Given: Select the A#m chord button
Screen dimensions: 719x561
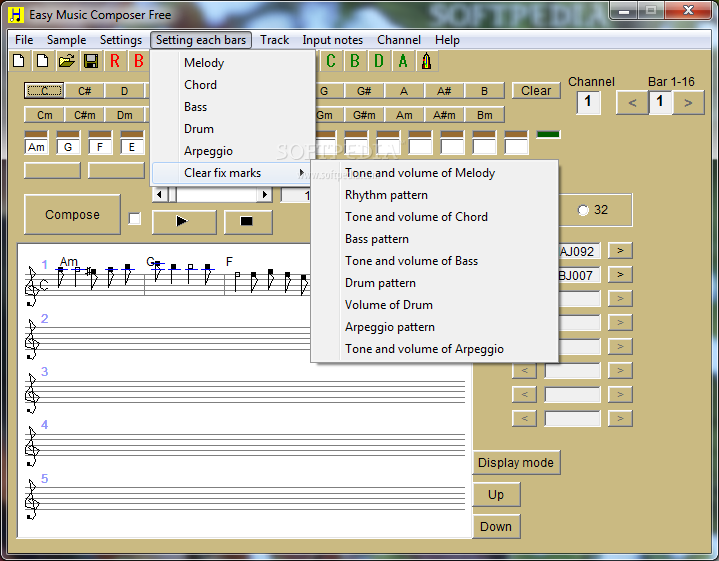Looking at the screenshot, I should [444, 115].
